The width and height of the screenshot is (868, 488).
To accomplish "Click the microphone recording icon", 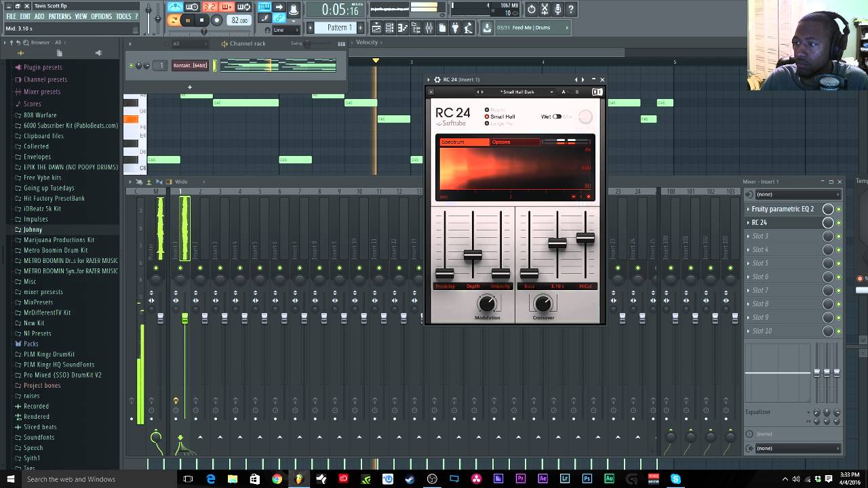I will tap(557, 9).
